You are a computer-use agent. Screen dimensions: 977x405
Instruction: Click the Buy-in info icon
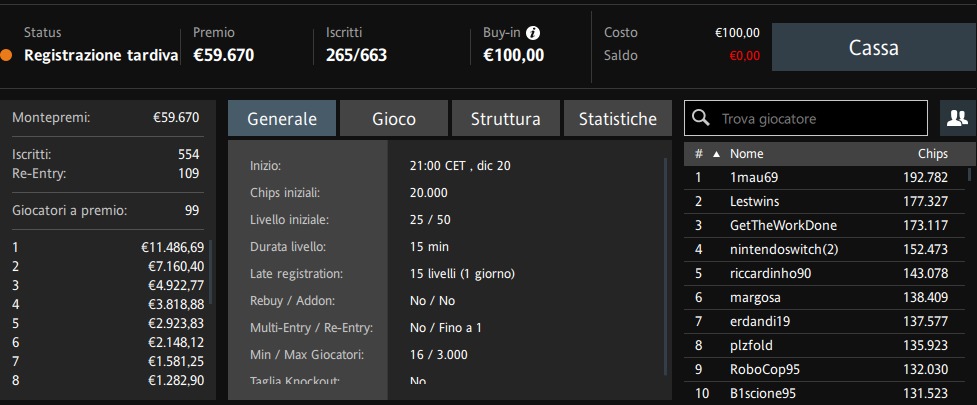pos(533,32)
